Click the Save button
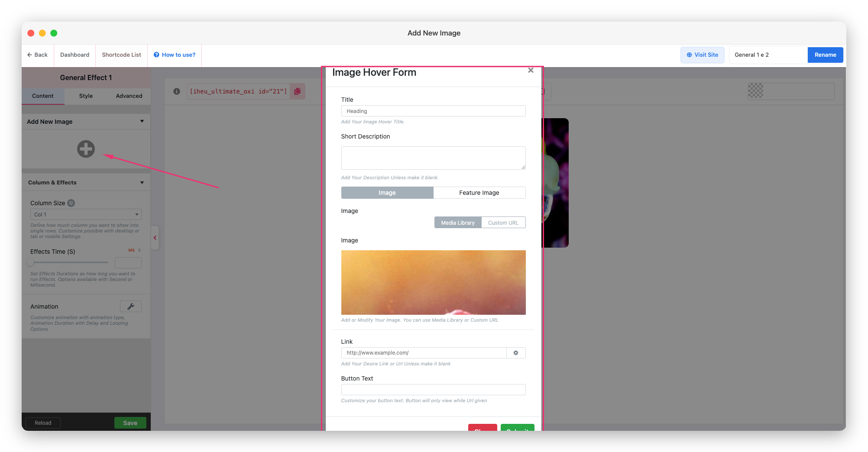This screenshot has width=868, height=452. (130, 423)
